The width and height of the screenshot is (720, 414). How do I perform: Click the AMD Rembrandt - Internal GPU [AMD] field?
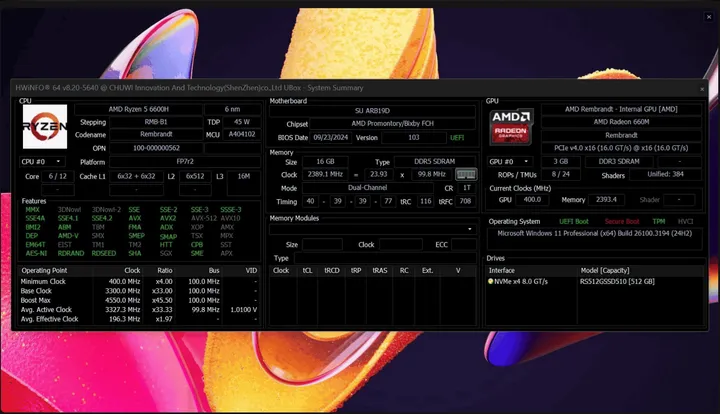[621, 109]
